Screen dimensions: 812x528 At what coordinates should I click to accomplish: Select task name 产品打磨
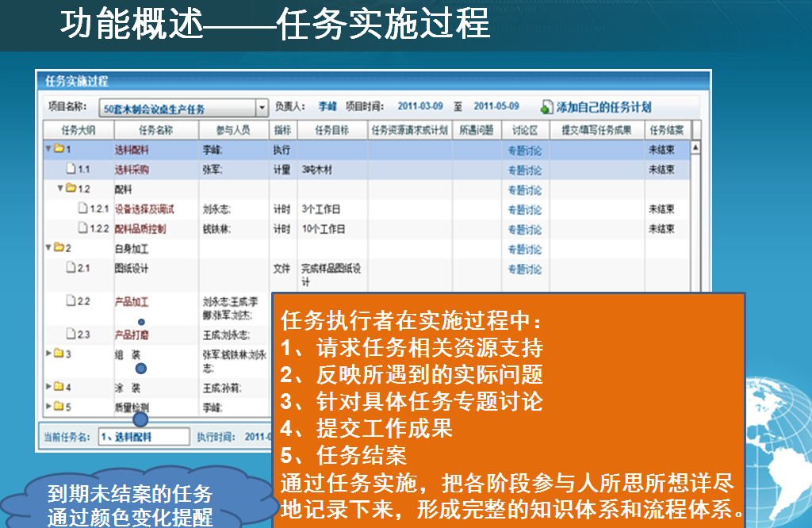[132, 335]
